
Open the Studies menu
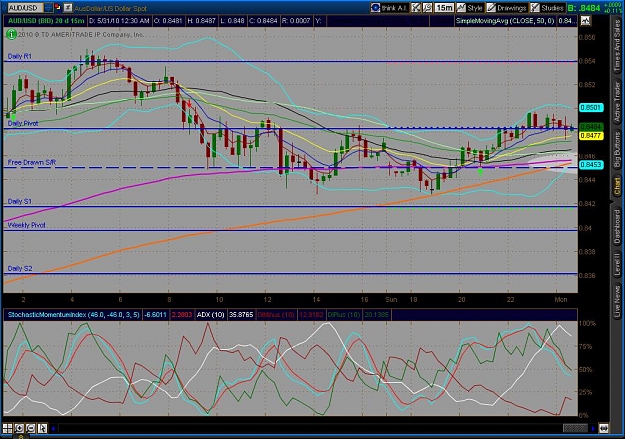(547, 8)
